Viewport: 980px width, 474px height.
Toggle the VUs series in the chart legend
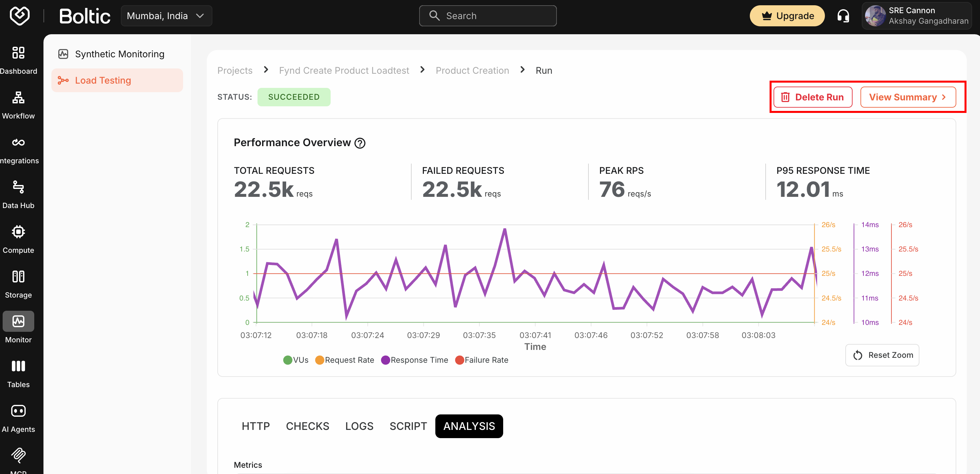click(x=296, y=360)
